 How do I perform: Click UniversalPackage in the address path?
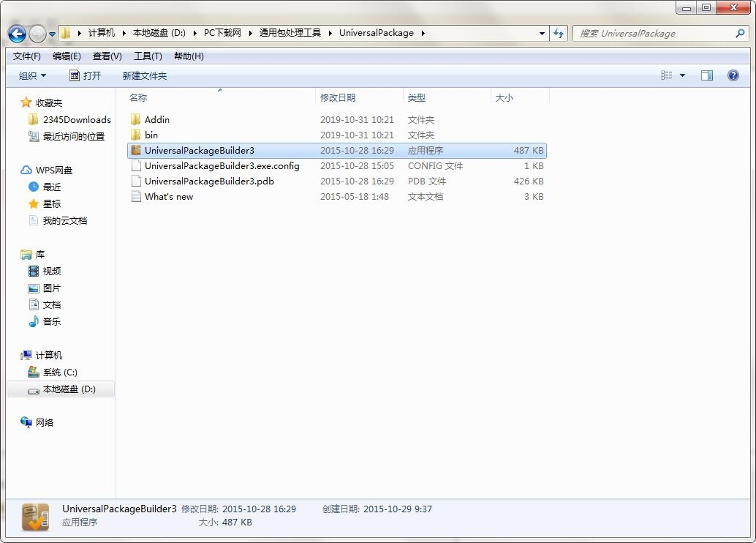pyautogui.click(x=377, y=33)
